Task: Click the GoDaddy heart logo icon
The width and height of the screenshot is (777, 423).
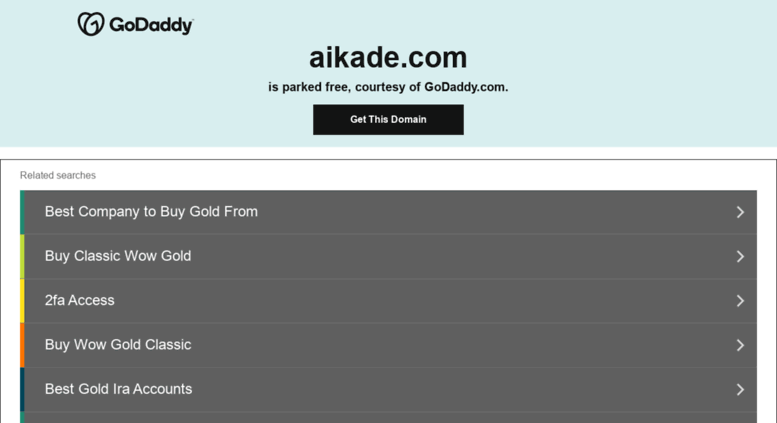Action: [x=91, y=24]
